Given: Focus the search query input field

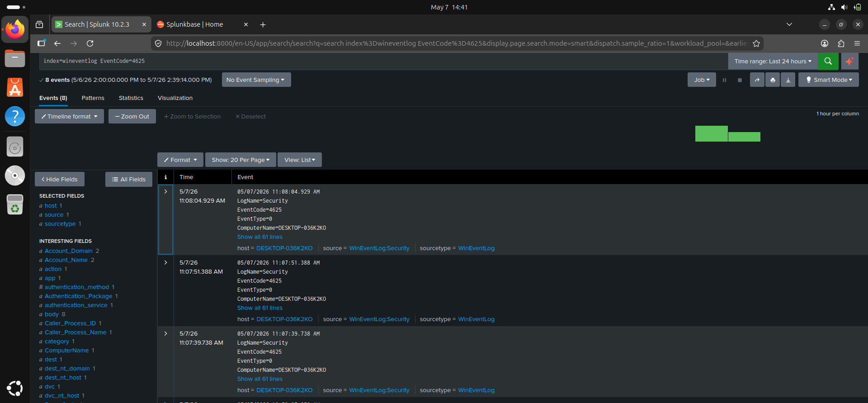Looking at the screenshot, I should click(383, 61).
